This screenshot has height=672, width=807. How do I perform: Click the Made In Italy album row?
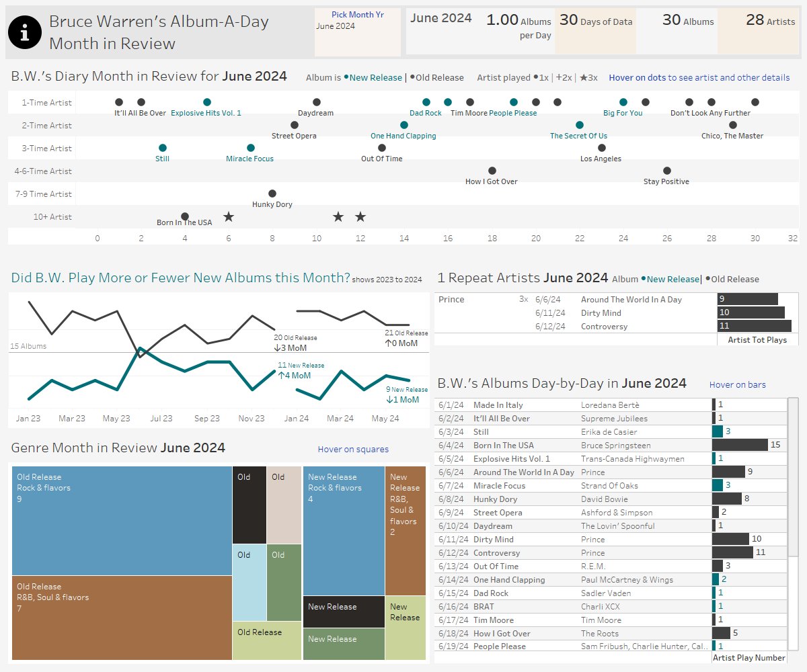(611, 405)
